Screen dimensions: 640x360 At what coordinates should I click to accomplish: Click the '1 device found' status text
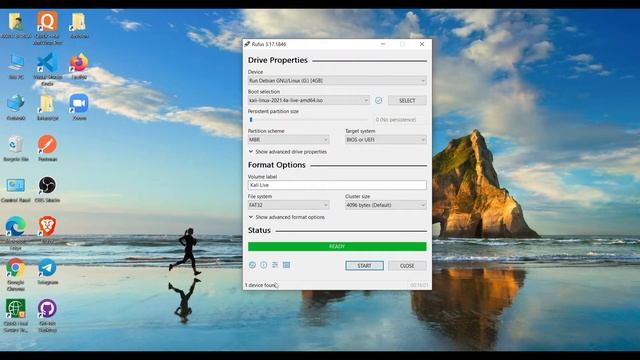click(261, 285)
